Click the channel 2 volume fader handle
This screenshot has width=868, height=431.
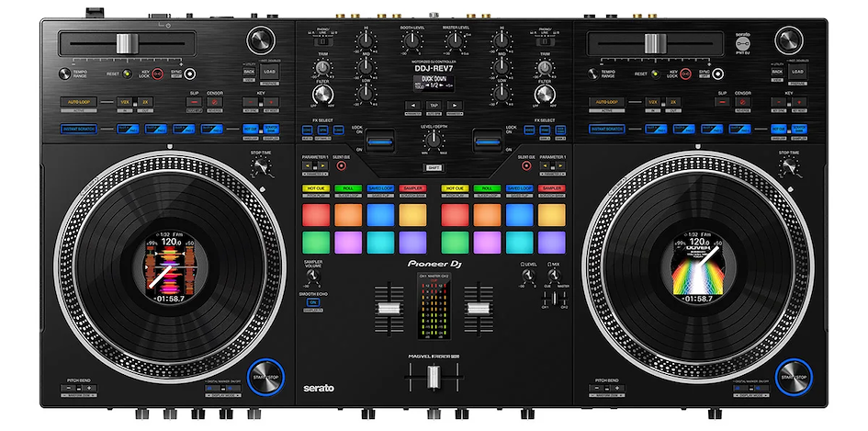(x=479, y=309)
